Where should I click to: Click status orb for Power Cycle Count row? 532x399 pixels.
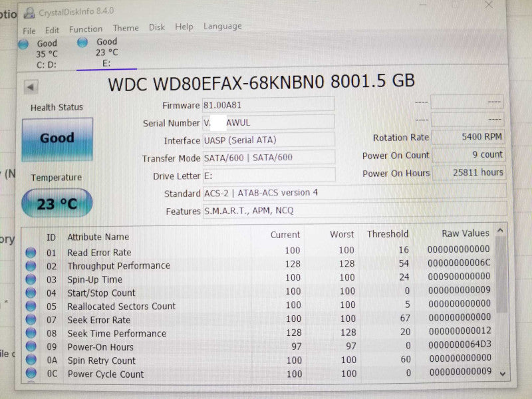31,373
